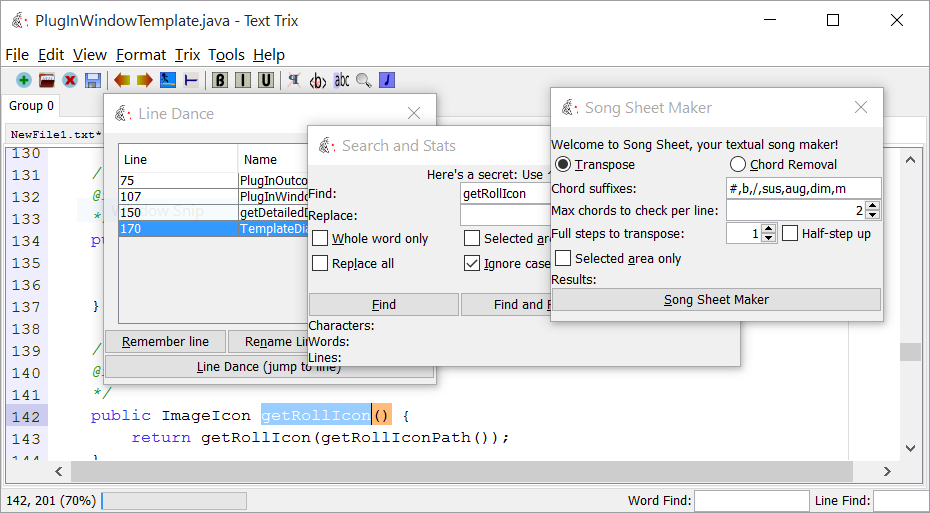Open the Tools menu
Image resolution: width=930 pixels, height=513 pixels.
[227, 55]
